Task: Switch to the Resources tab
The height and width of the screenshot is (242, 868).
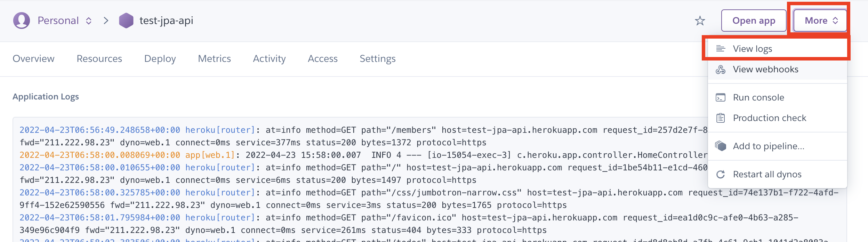Action: click(x=99, y=59)
